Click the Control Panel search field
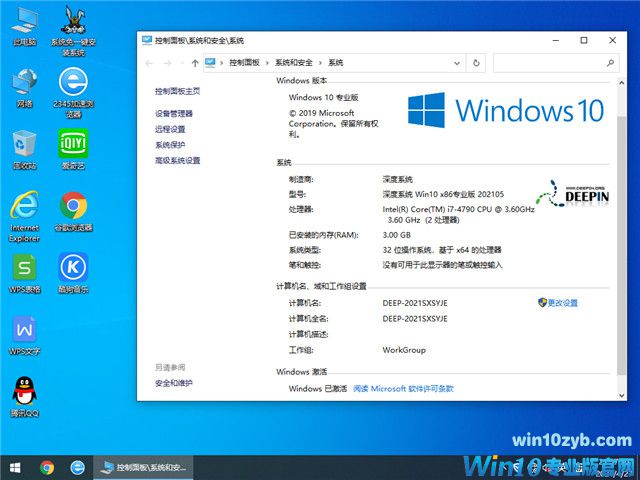640x480 pixels. tap(556, 63)
